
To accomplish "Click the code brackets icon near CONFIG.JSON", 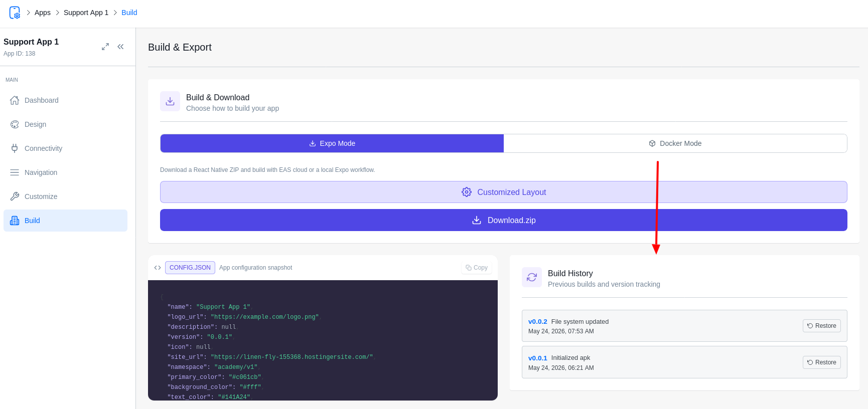I will [x=158, y=268].
